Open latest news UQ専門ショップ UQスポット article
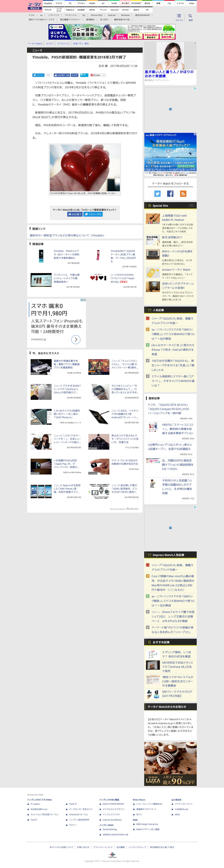The image size is (224, 868). 170,446
